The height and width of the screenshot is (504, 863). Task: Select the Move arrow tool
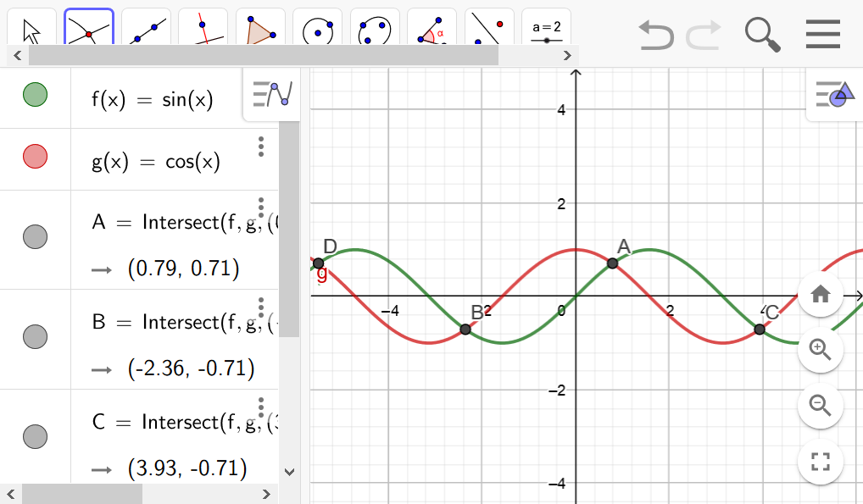pyautogui.click(x=31, y=28)
